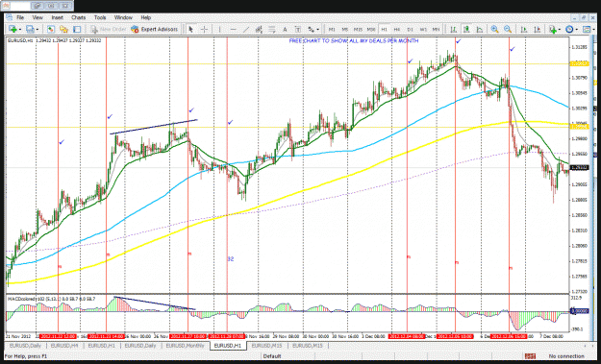The image size is (601, 364).
Task: Toggle the active H1 timeframe button
Action: 384,29
